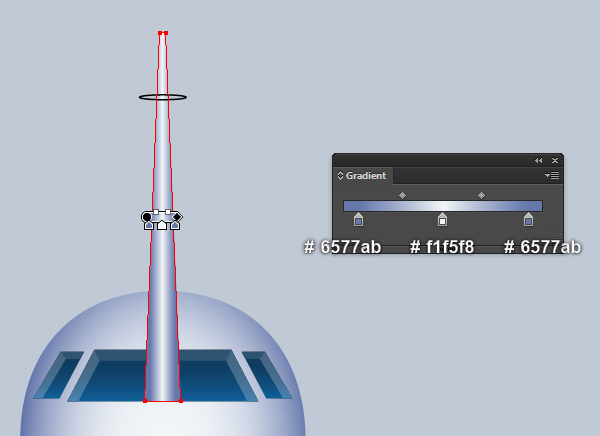Close the Gradient panel

pos(555,161)
